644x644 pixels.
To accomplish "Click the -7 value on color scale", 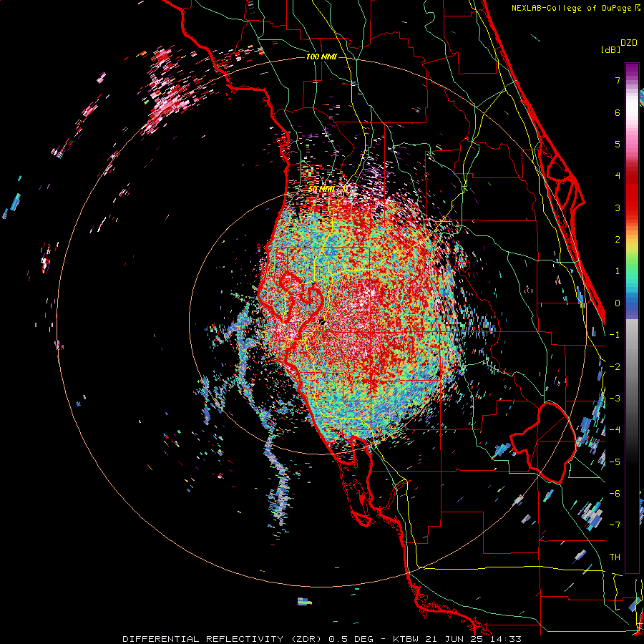I will click(615, 525).
